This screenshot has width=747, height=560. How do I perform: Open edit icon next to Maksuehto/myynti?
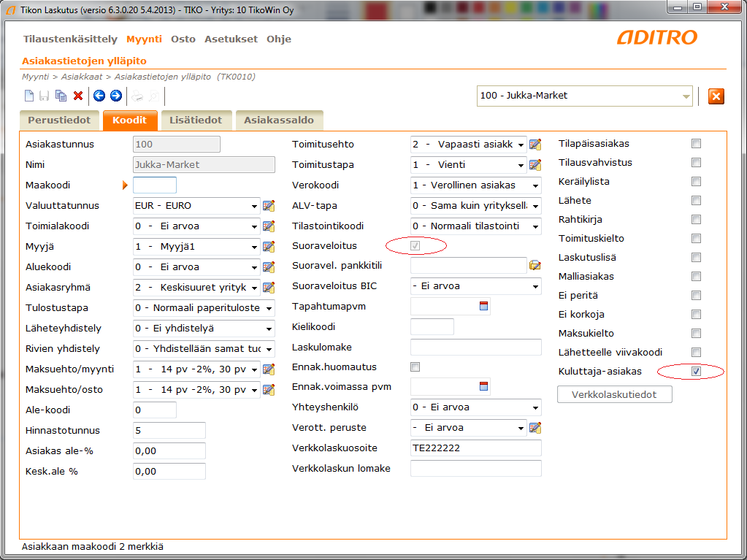point(269,369)
